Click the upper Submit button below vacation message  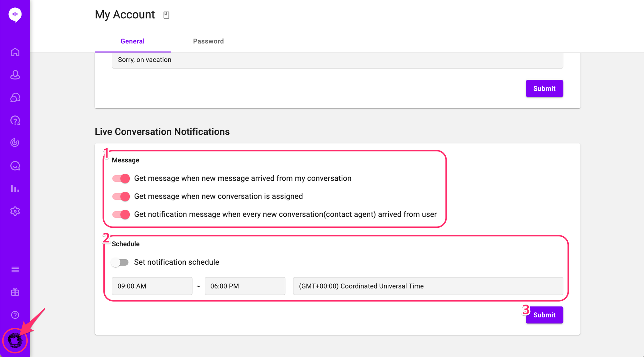point(544,88)
